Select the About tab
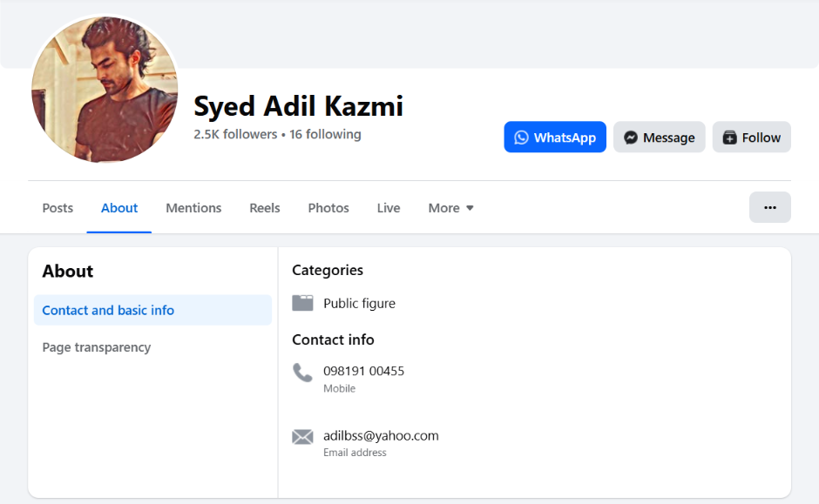Screen dimensions: 819x504 coord(119,208)
